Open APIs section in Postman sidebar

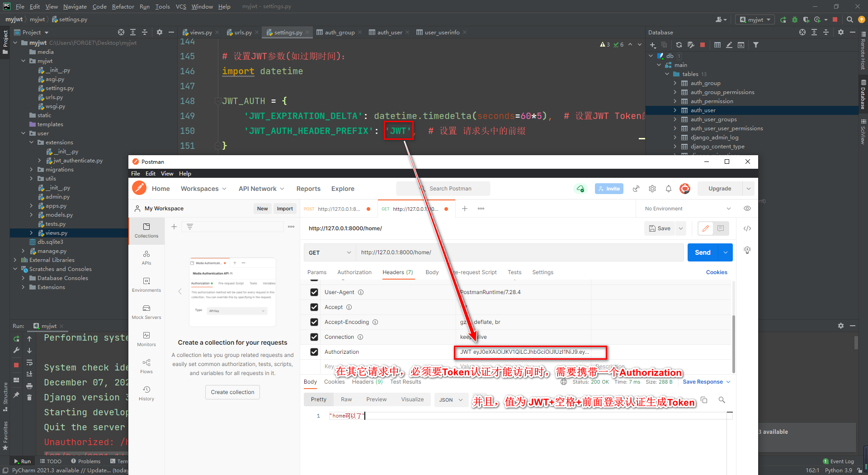point(146,258)
